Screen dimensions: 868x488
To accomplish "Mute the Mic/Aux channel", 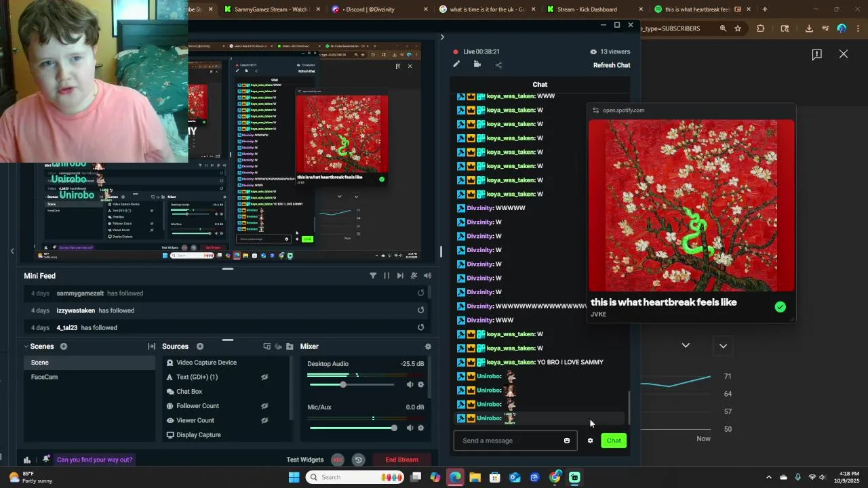I will 410,428.
